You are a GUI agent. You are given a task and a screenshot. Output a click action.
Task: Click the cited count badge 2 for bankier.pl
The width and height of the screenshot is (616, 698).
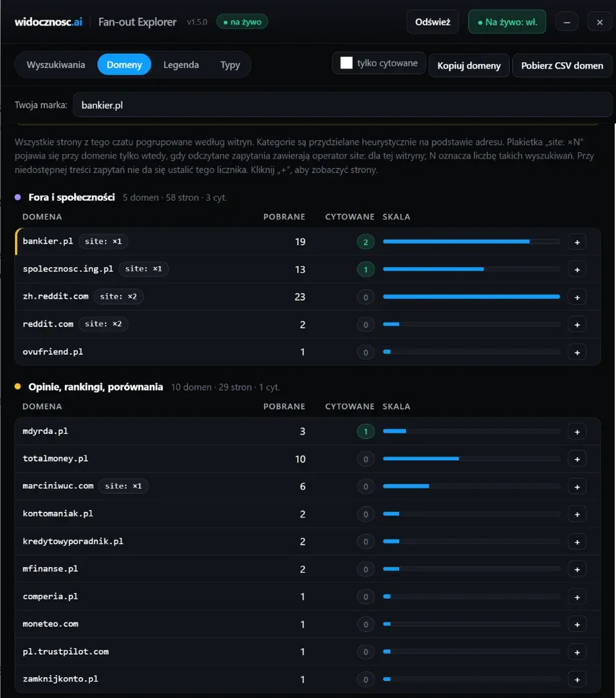366,242
